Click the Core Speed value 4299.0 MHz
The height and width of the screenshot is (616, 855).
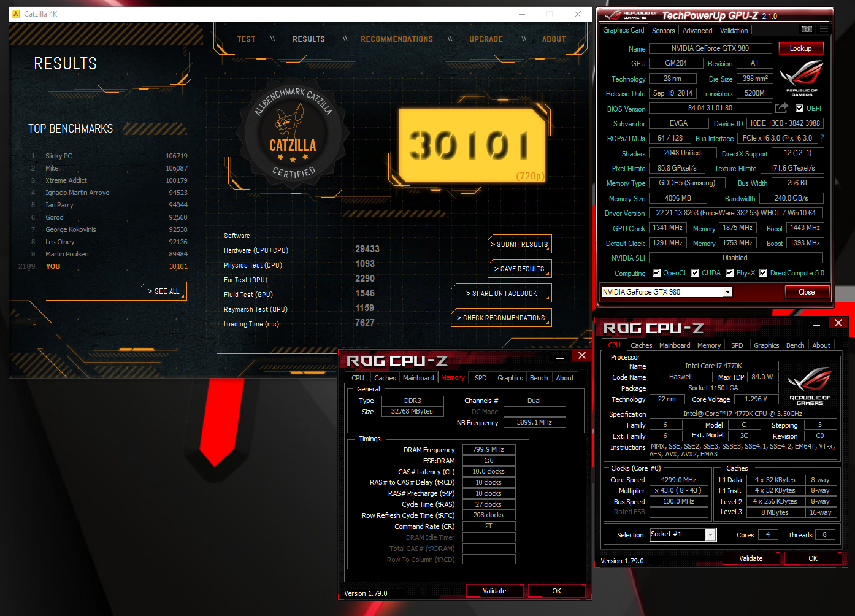(679, 480)
